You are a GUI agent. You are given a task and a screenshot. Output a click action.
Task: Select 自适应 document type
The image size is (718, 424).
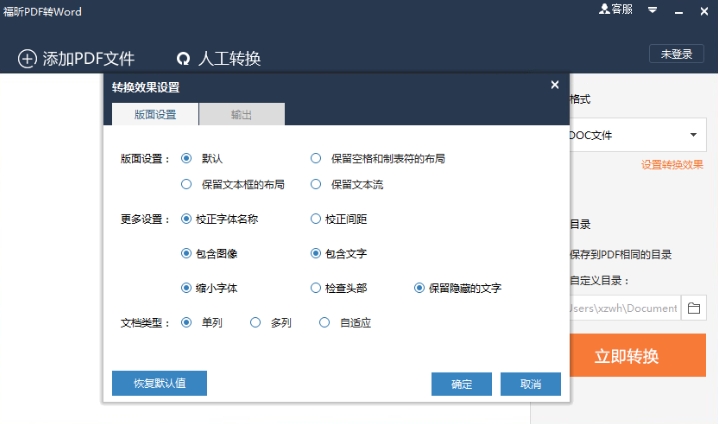[x=324, y=322]
